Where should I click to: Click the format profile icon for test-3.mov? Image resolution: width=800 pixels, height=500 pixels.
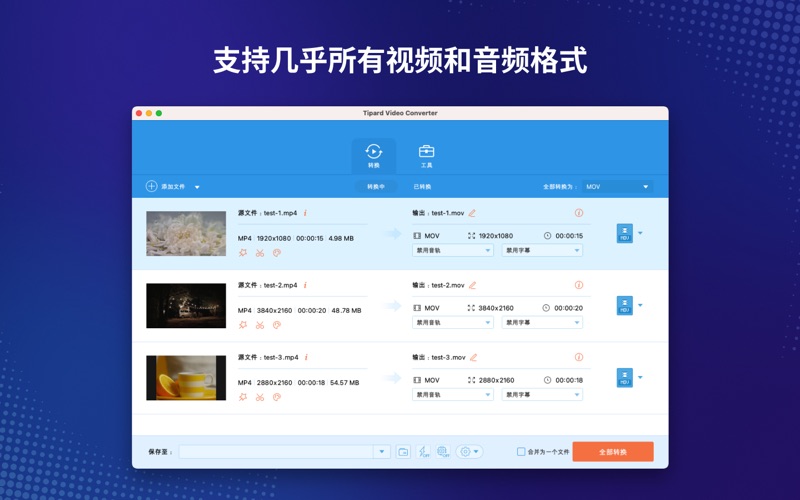click(x=624, y=378)
